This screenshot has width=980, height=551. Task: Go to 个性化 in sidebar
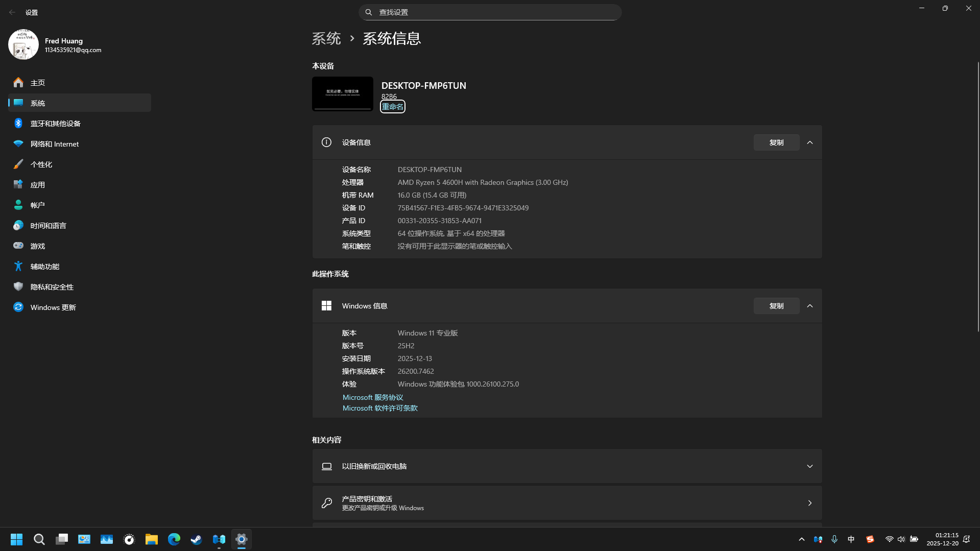(80, 164)
